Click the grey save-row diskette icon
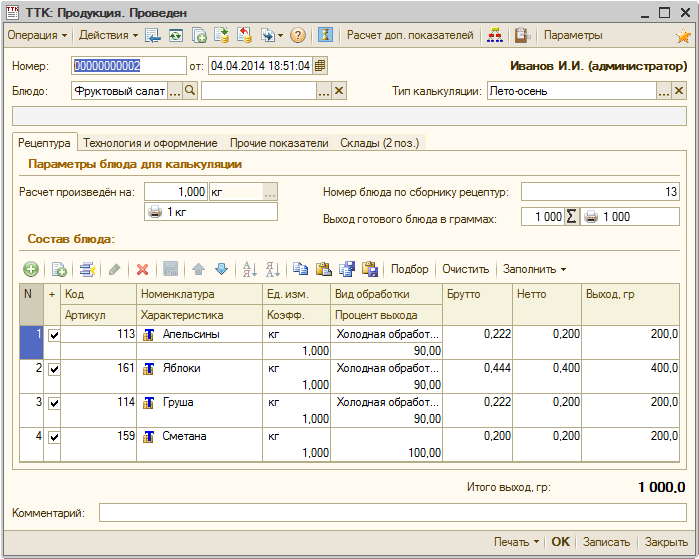 [171, 269]
